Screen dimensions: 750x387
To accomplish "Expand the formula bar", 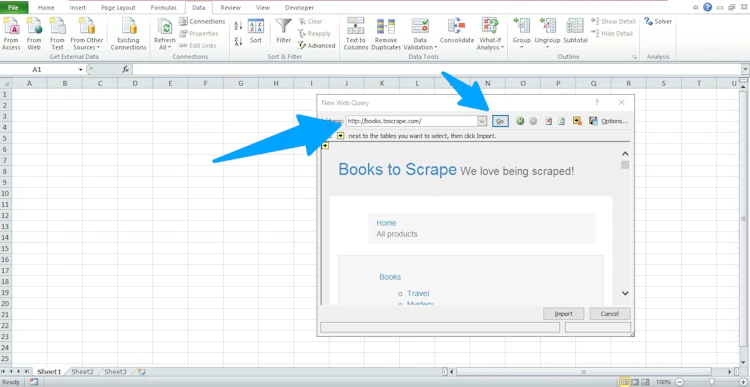I will point(745,70).
